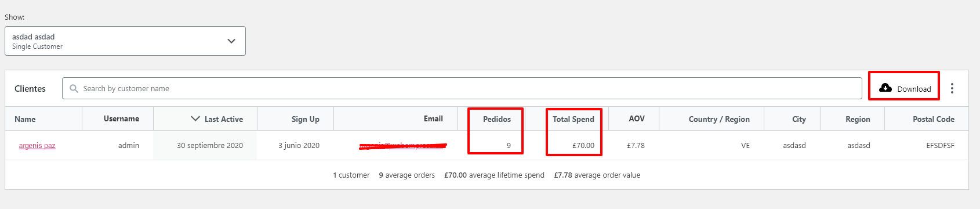
Task: Sort by City column header
Action: 799,119
